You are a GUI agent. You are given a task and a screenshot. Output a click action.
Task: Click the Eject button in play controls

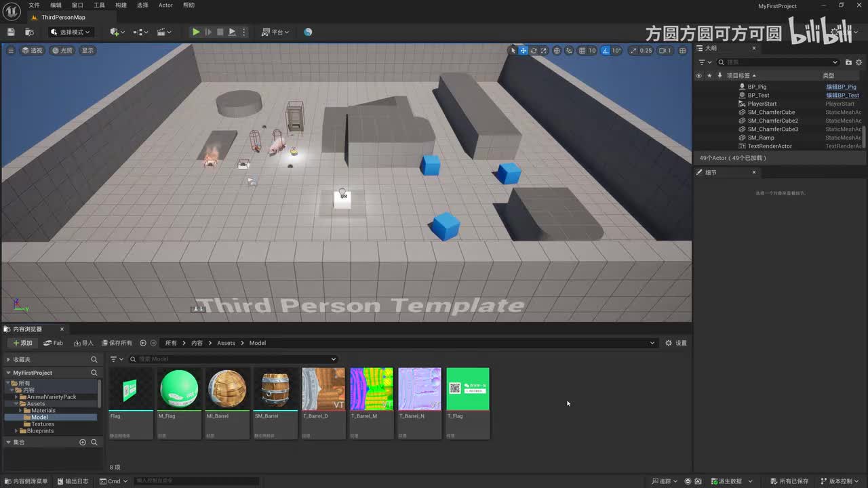232,32
